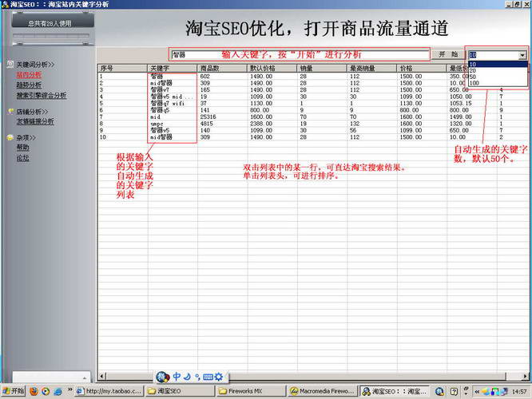
Task: Click the keyword input field
Action: point(300,54)
